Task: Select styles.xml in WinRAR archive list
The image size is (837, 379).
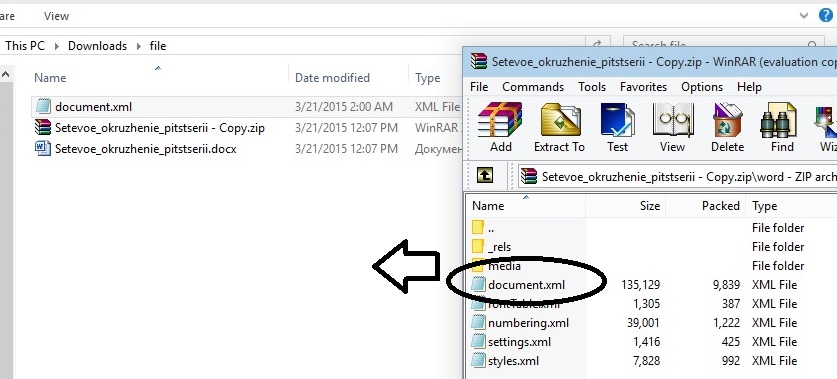Action: click(514, 361)
